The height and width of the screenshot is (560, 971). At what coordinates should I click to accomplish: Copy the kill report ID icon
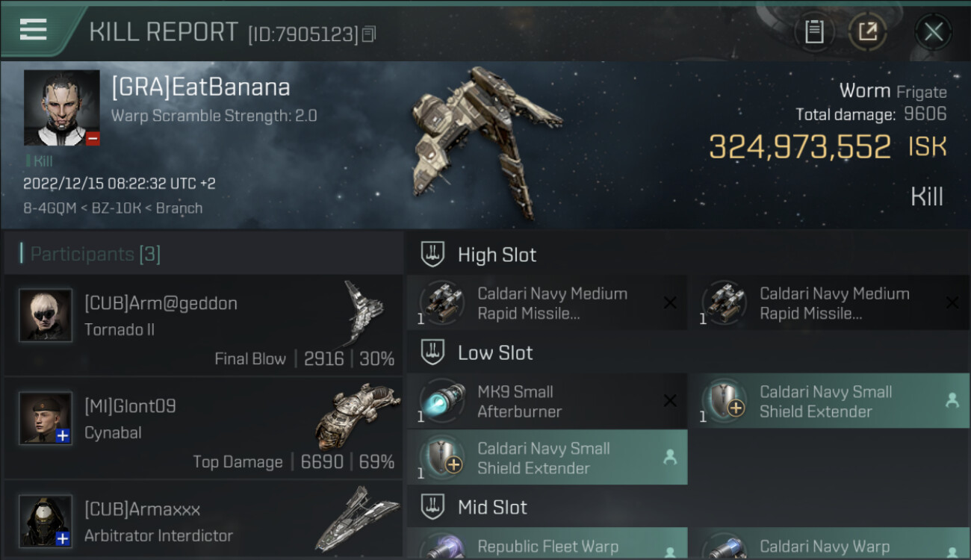point(368,34)
